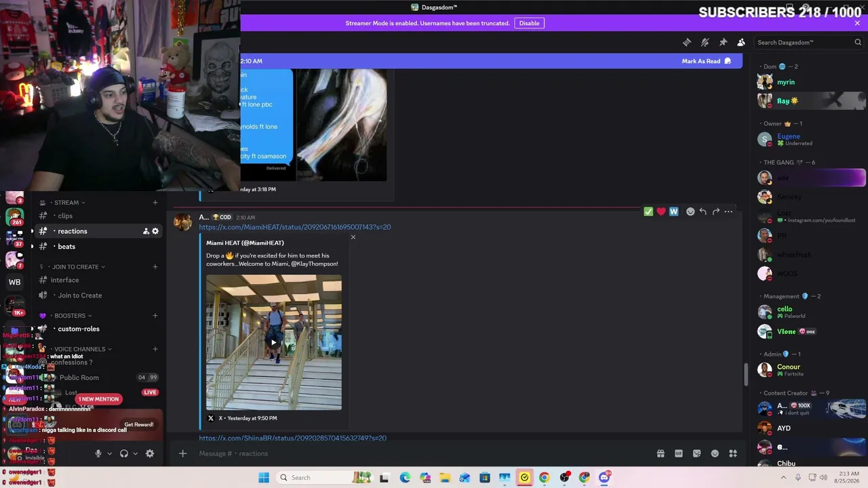
Task: React with the red heart emoji
Action: (x=661, y=211)
